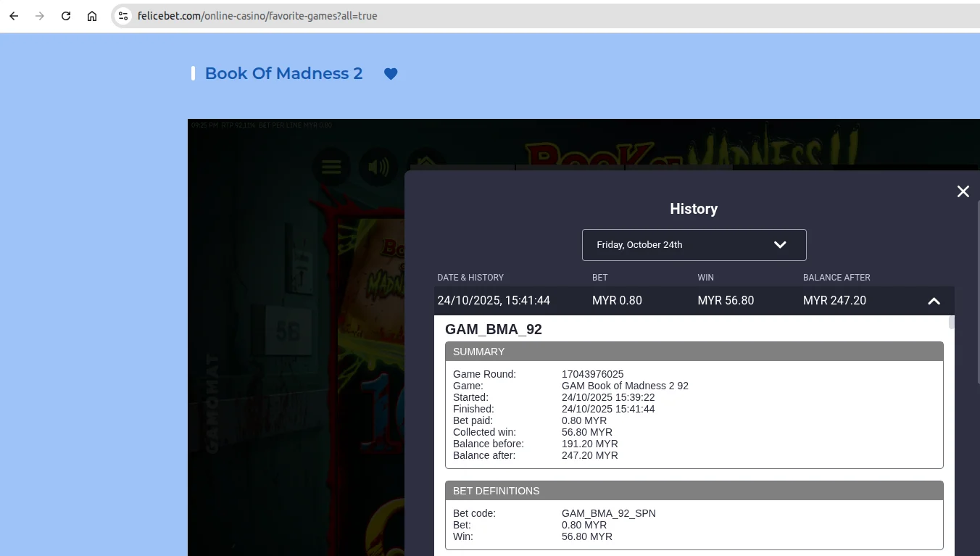Screen dimensions: 980x556
Task: Click the Finished time value in Summary
Action: pyautogui.click(x=608, y=409)
